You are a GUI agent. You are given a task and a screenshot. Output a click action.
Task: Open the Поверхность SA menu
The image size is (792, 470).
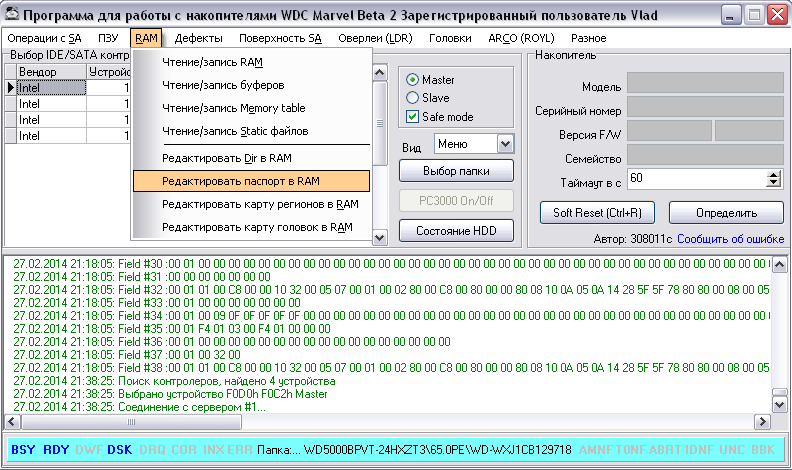[x=280, y=38]
